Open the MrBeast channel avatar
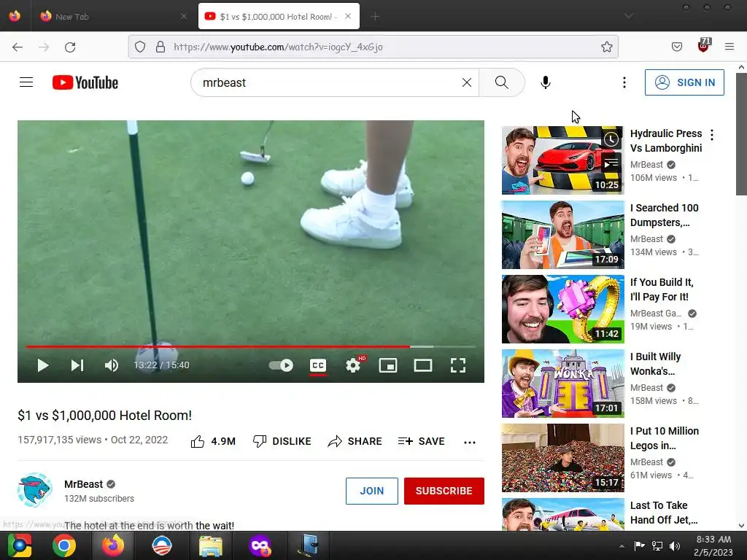The height and width of the screenshot is (560, 747). tap(35, 490)
